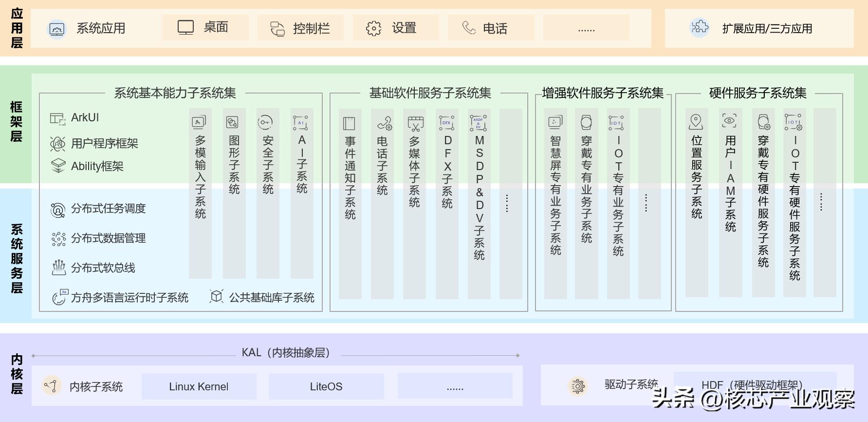Click the DFX子系统 icon
The width and height of the screenshot is (868, 422).
[446, 123]
